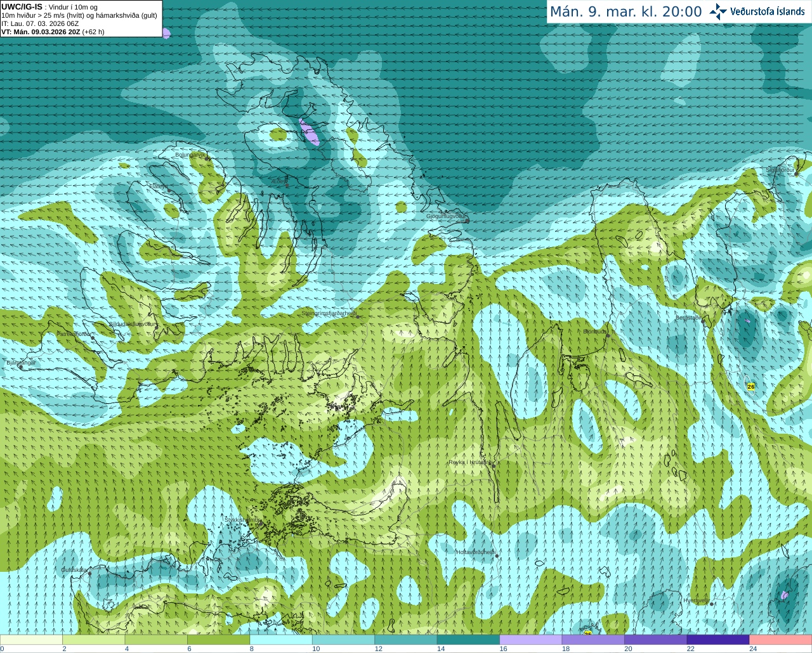Image resolution: width=812 pixels, height=653 pixels.
Task: Click the Bolungarvík station label
Action: tap(190, 155)
